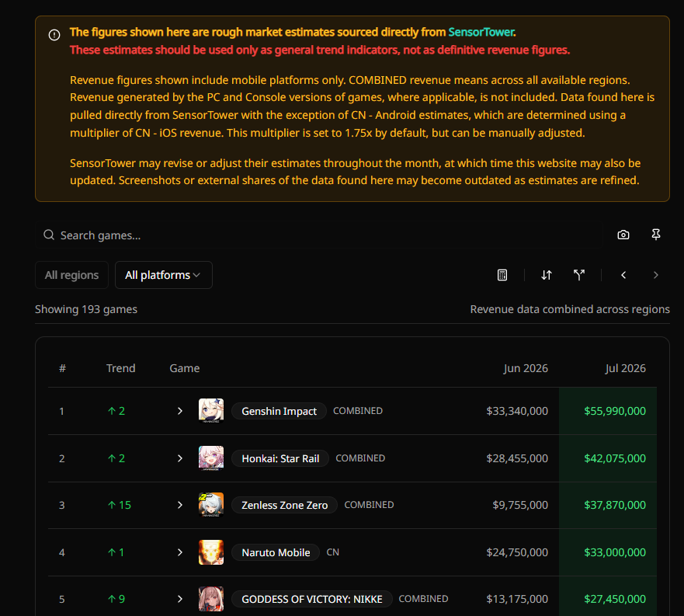Click the Zenless Zone Zero name pill
This screenshot has height=616, width=684.
pyautogui.click(x=284, y=505)
